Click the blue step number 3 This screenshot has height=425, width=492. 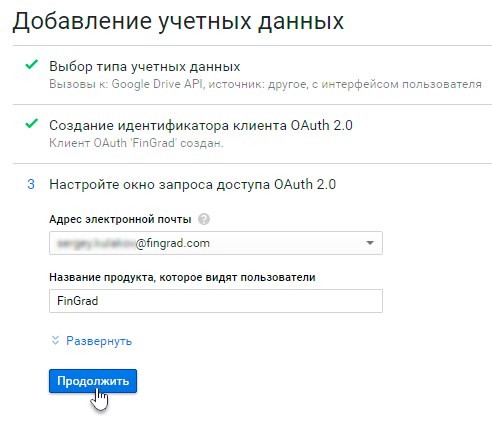point(31,184)
